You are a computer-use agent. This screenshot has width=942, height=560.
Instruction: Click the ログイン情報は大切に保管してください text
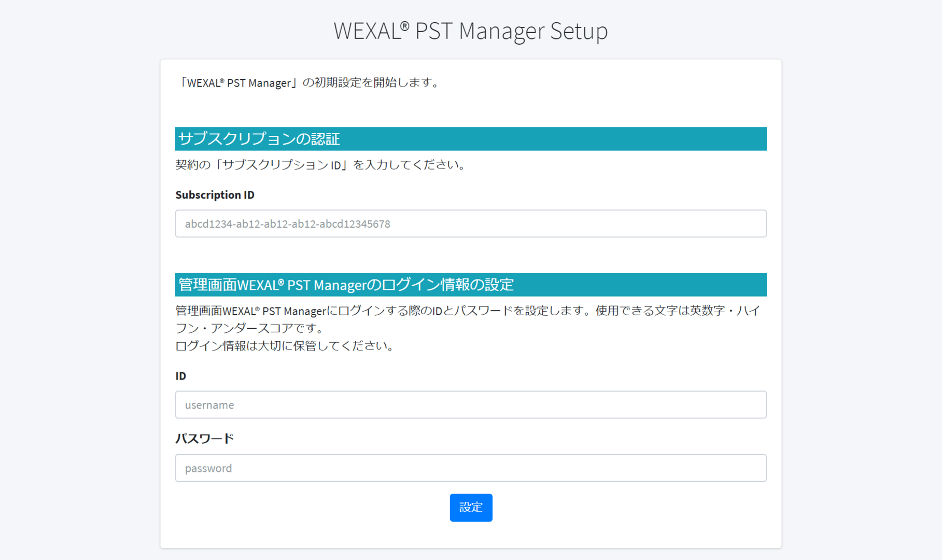[286, 346]
